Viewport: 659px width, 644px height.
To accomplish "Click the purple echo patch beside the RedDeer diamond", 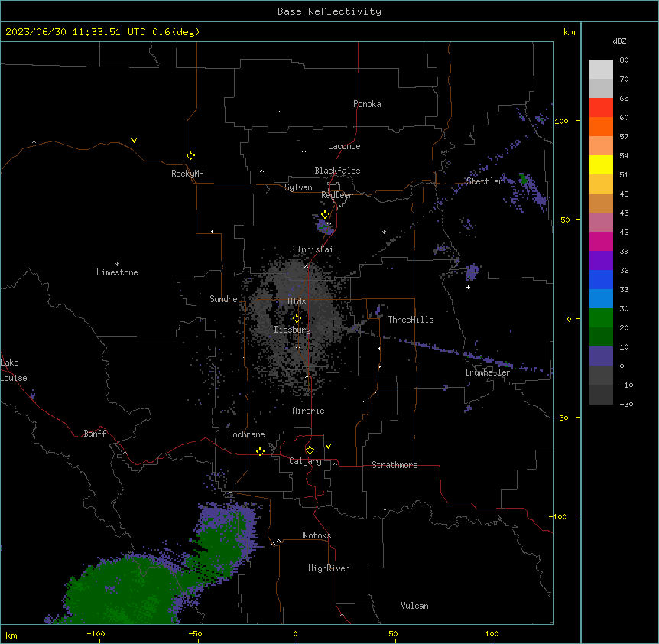I will point(324,227).
